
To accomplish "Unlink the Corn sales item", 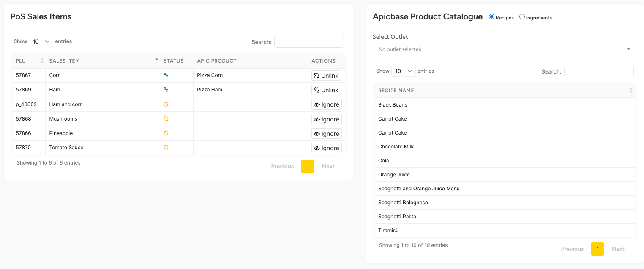I will (x=326, y=76).
